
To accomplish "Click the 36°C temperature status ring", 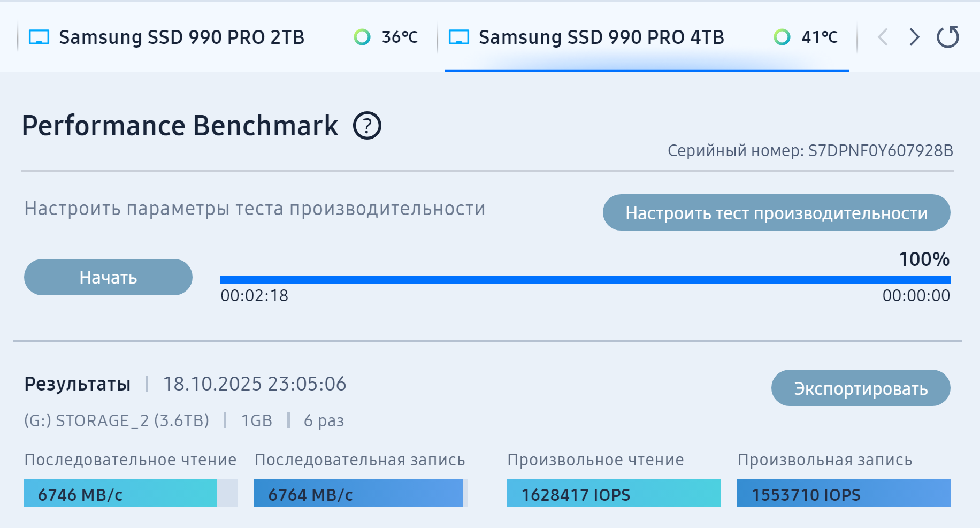I will [x=362, y=37].
